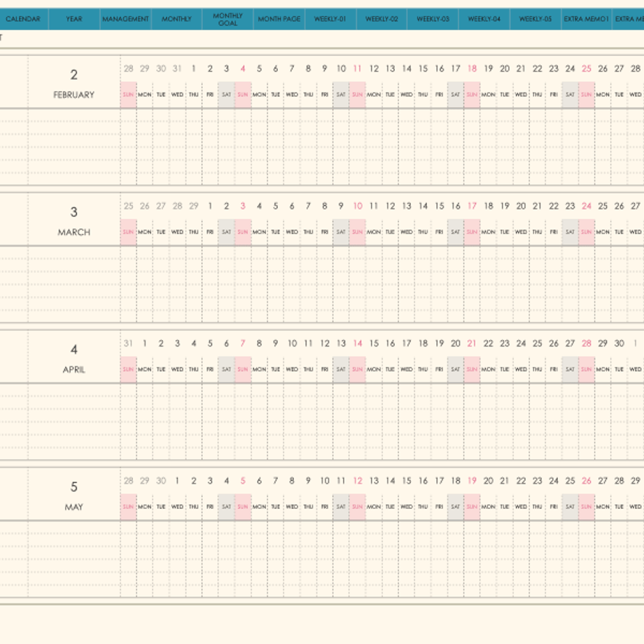Select date 15 in March row
Viewport: 644px width, 644px height.
[x=440, y=206]
